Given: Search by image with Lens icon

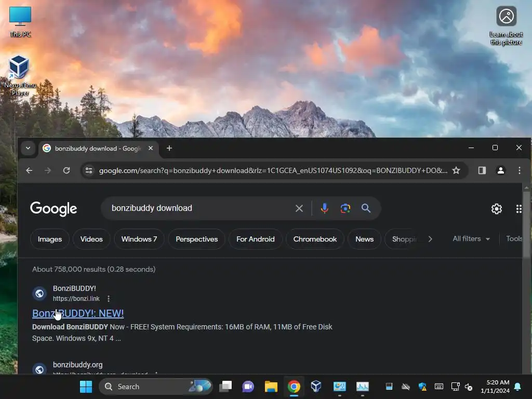Looking at the screenshot, I should click(x=345, y=208).
